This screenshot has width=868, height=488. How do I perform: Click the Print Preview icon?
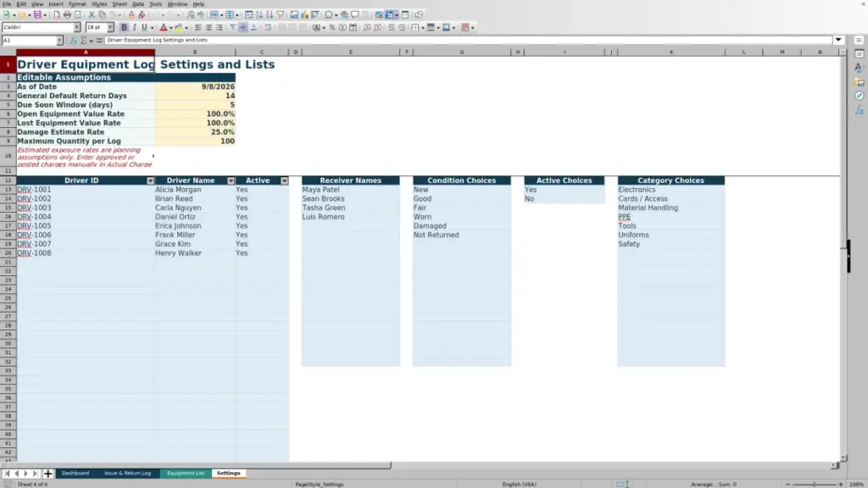coord(77,15)
